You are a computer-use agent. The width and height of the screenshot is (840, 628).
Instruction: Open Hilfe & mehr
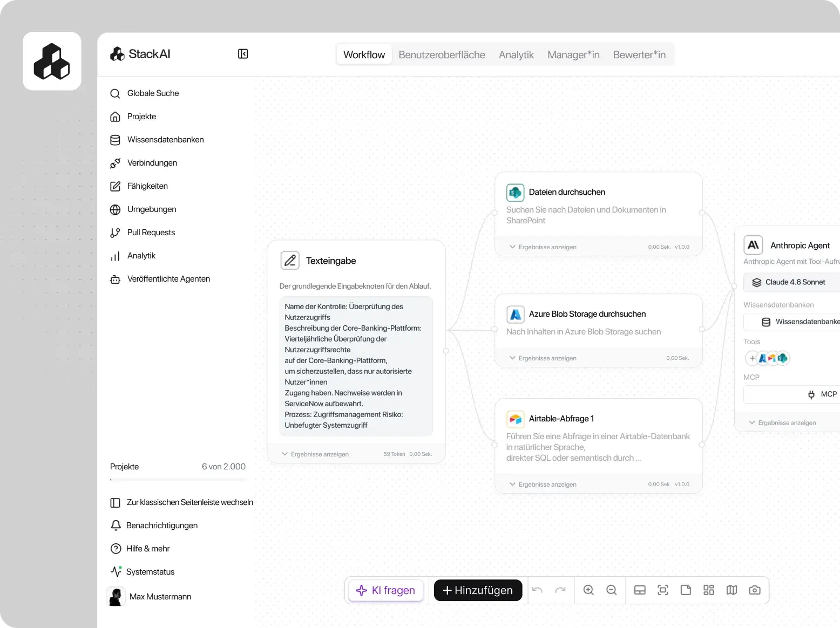140,549
